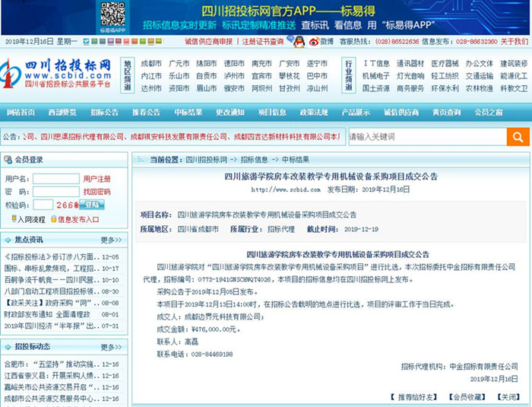The height and width of the screenshot is (407, 532).
Task: Open news 合肥市:"五坚持"推动实施
Action: coord(52,364)
